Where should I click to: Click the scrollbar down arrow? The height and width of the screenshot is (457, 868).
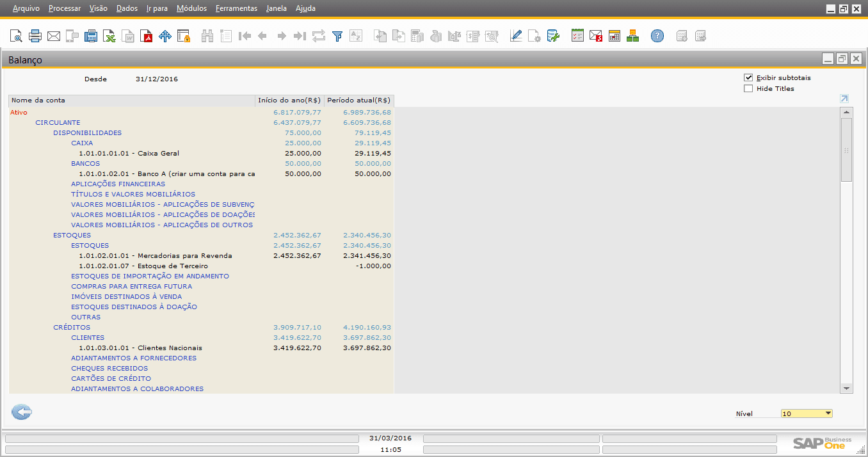coord(847,389)
